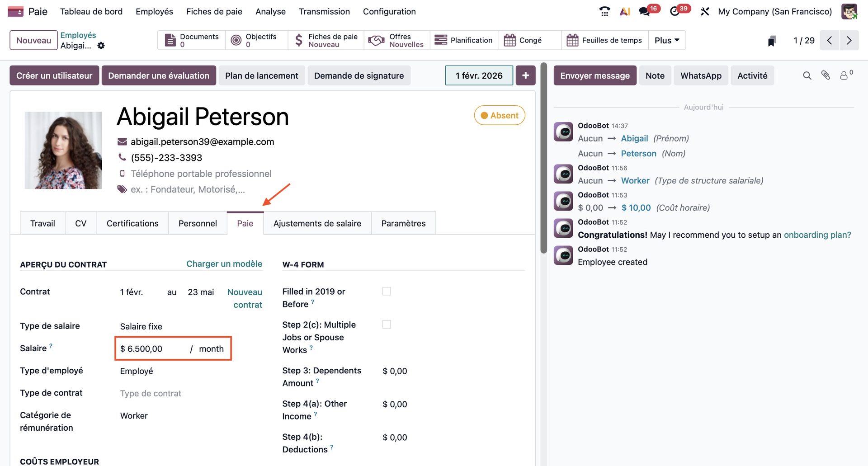Click the paperclip attachments icon
Viewport: 868px width, 466px height.
(826, 75)
